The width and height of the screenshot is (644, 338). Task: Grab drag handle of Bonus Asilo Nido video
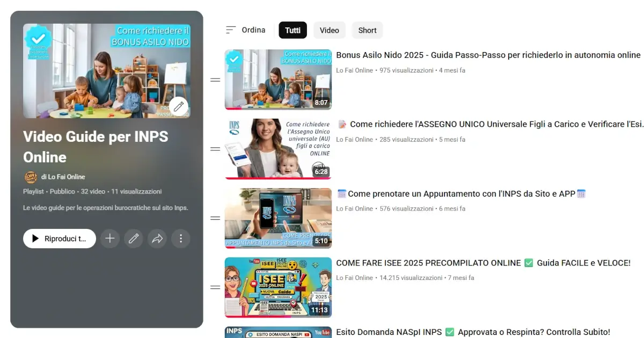tap(215, 80)
